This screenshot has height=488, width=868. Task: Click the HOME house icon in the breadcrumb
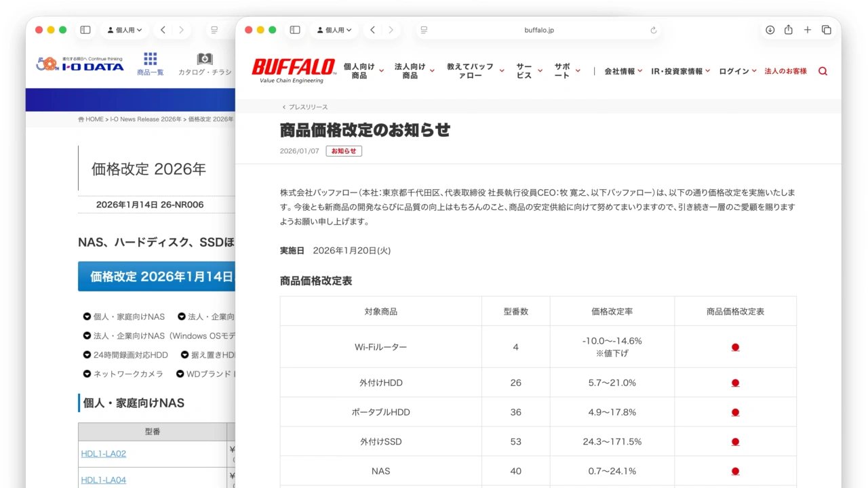81,119
